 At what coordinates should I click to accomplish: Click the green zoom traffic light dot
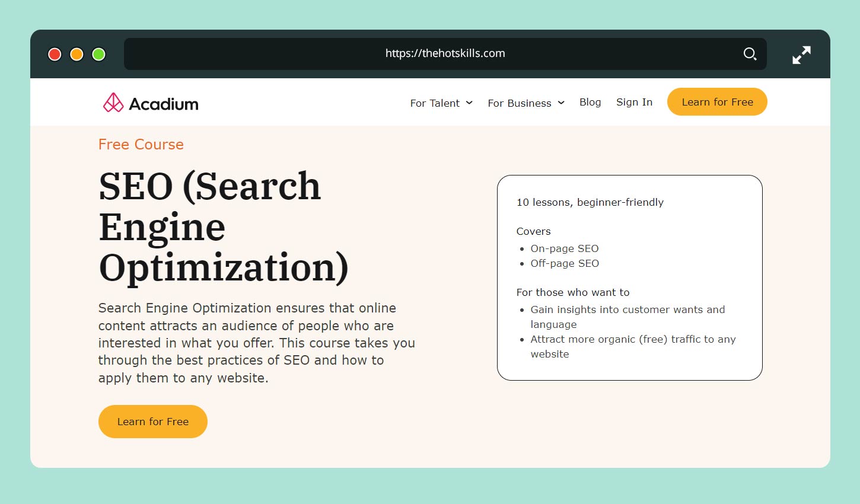98,54
